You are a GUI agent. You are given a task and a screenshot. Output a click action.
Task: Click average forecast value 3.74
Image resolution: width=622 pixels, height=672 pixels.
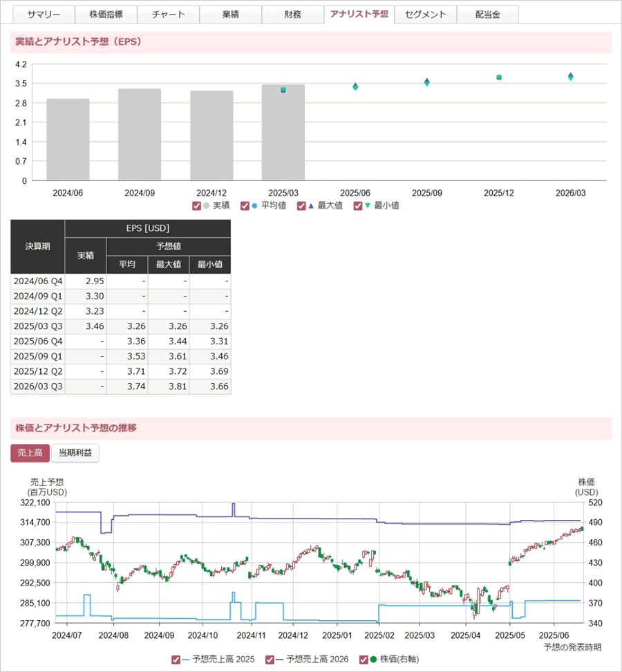136,386
